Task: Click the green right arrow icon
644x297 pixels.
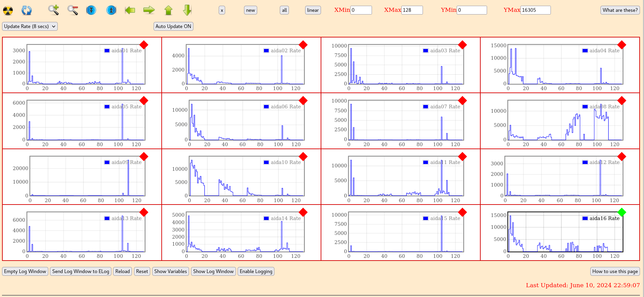Action: [149, 10]
